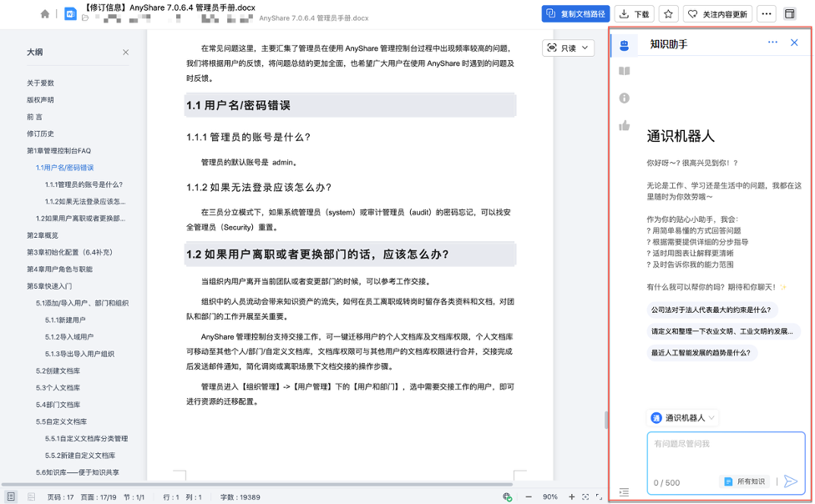Viewport: 815px width, 504px height.
Task: Click the horizontal scrollbar under the document
Action: pyautogui.click(x=256, y=484)
